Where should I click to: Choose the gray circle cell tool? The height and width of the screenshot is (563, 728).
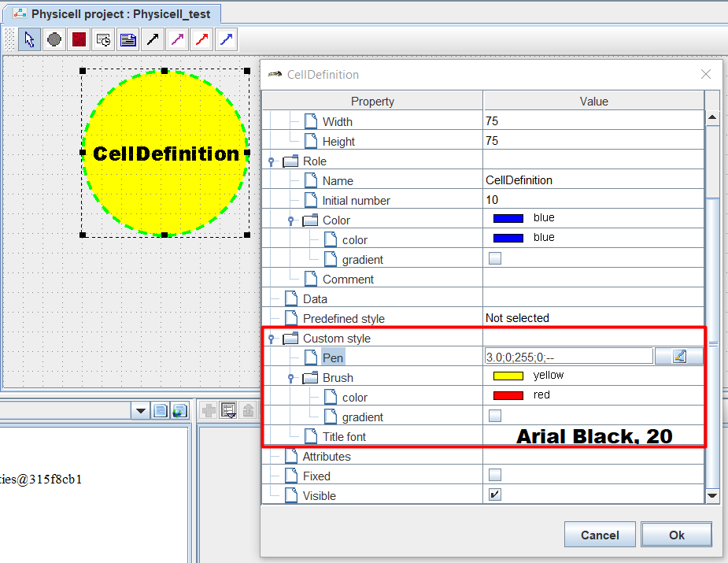(x=54, y=39)
